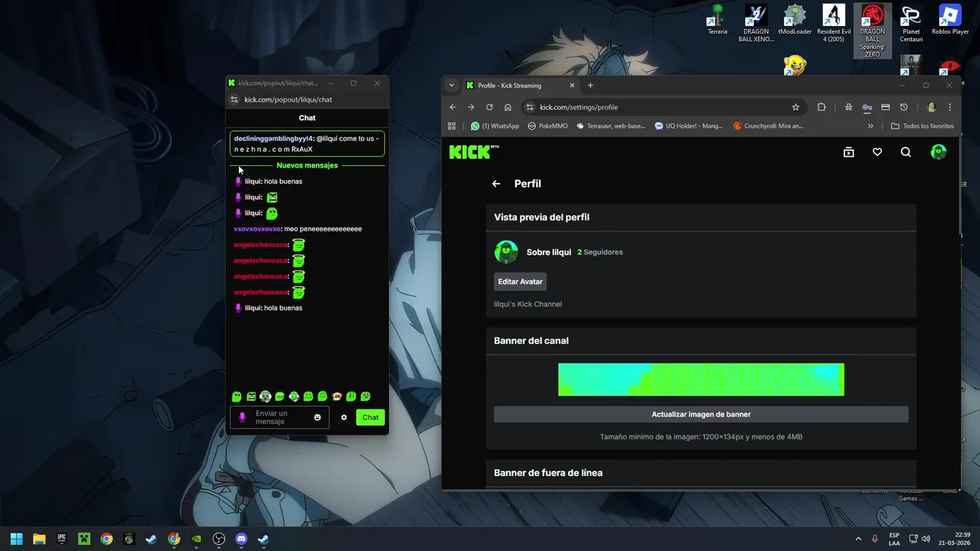Open Planet Centauri desktop shortcut
This screenshot has width=980, height=551.
[911, 23]
